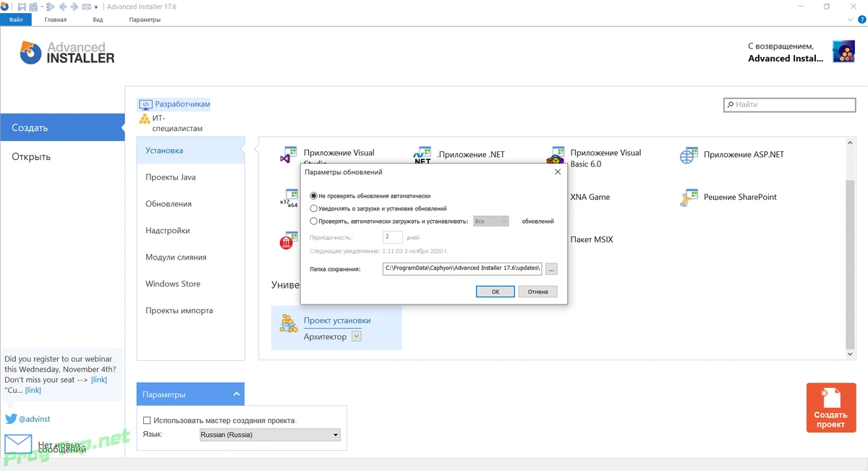Click the Создать проект orange button
The width and height of the screenshot is (868, 471).
830,408
